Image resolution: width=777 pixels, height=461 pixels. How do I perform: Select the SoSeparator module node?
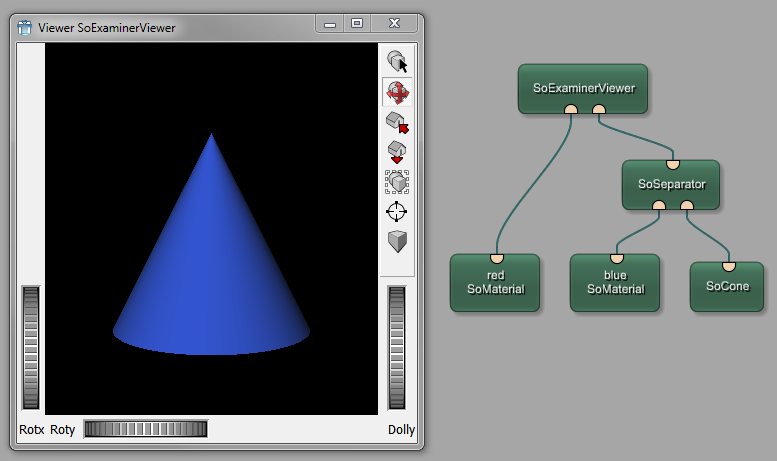671,184
